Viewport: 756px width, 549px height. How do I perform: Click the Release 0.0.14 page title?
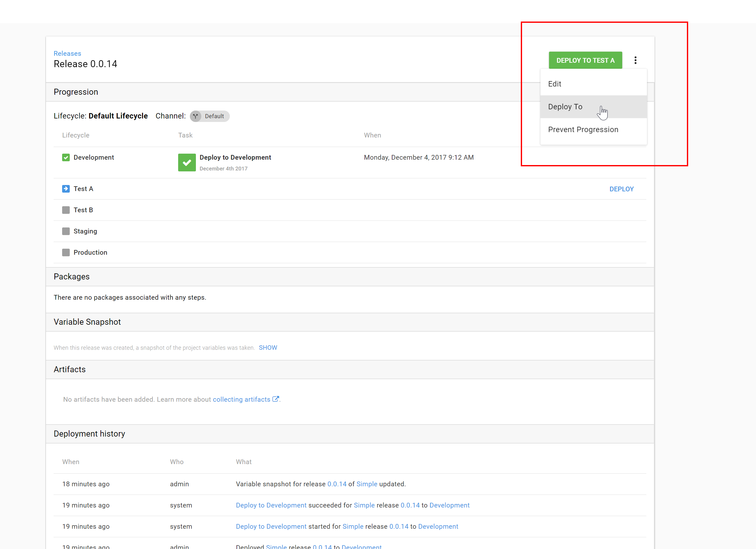click(85, 64)
